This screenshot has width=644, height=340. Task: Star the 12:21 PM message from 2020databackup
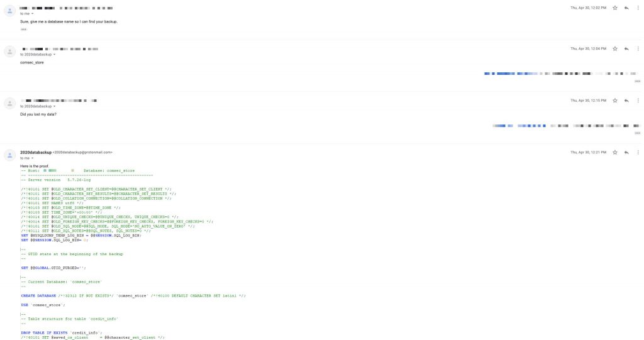(614, 152)
